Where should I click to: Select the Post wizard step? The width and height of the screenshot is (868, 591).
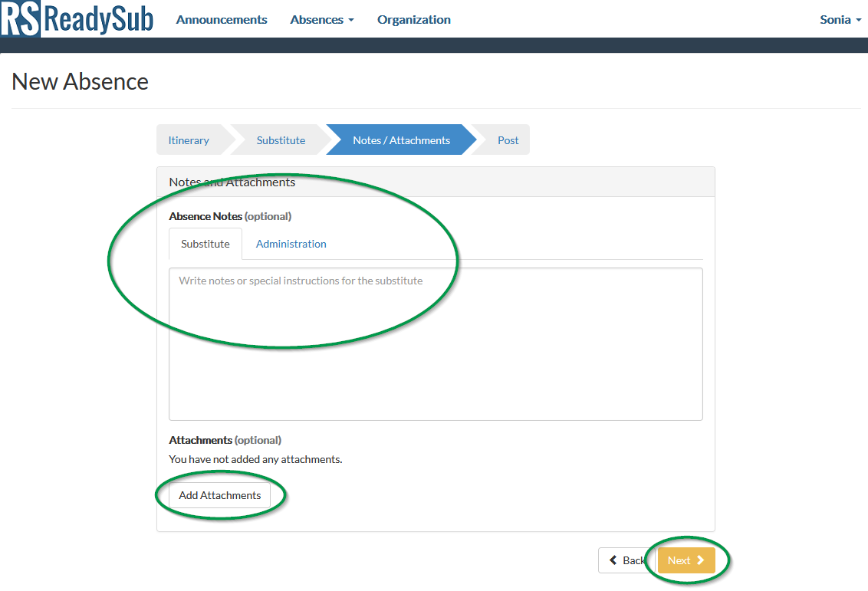pos(508,140)
